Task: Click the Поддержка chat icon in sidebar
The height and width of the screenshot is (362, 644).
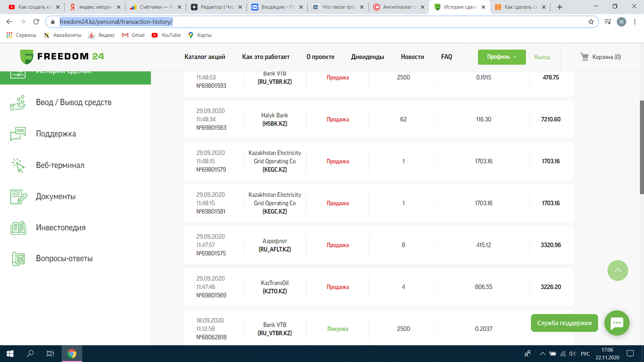Action: tap(18, 134)
